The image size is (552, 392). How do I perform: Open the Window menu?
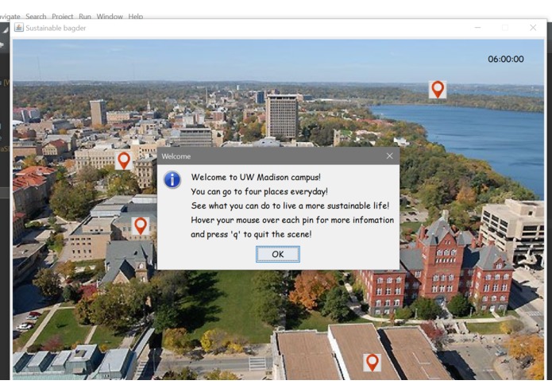(110, 17)
